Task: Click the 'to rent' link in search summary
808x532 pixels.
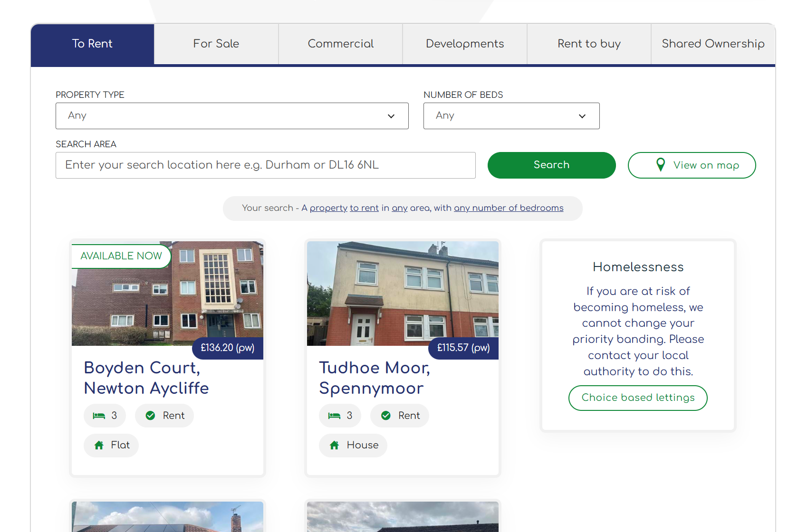Action: click(x=365, y=208)
